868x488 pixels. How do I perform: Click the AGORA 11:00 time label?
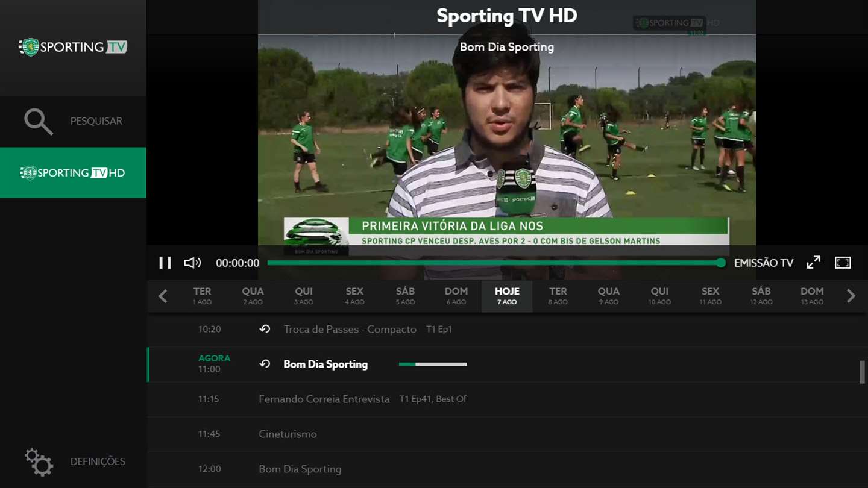(214, 363)
